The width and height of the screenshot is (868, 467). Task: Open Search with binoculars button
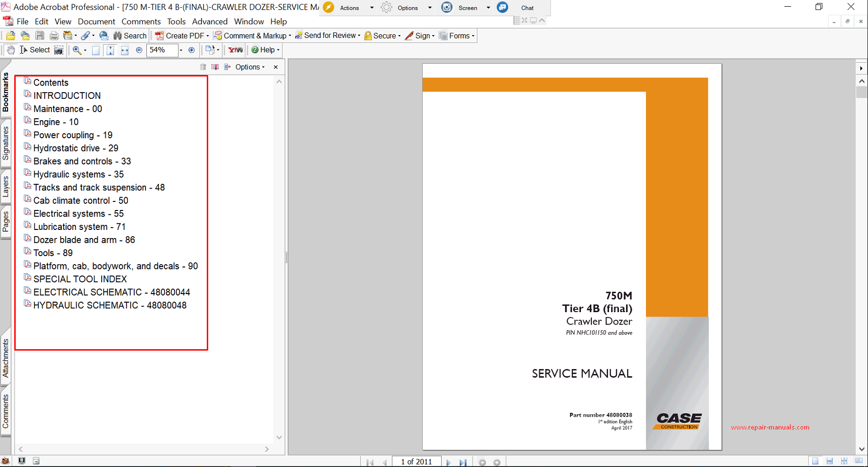[130, 36]
